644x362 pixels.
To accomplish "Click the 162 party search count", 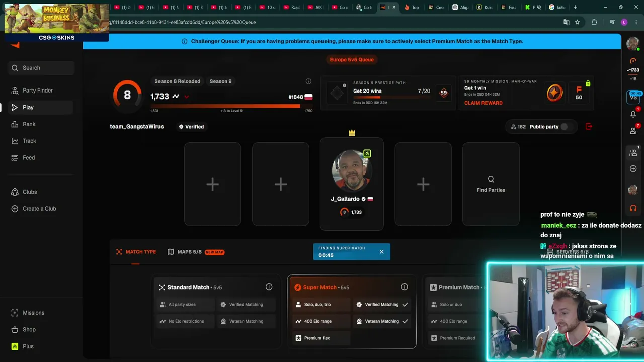I will tap(518, 127).
